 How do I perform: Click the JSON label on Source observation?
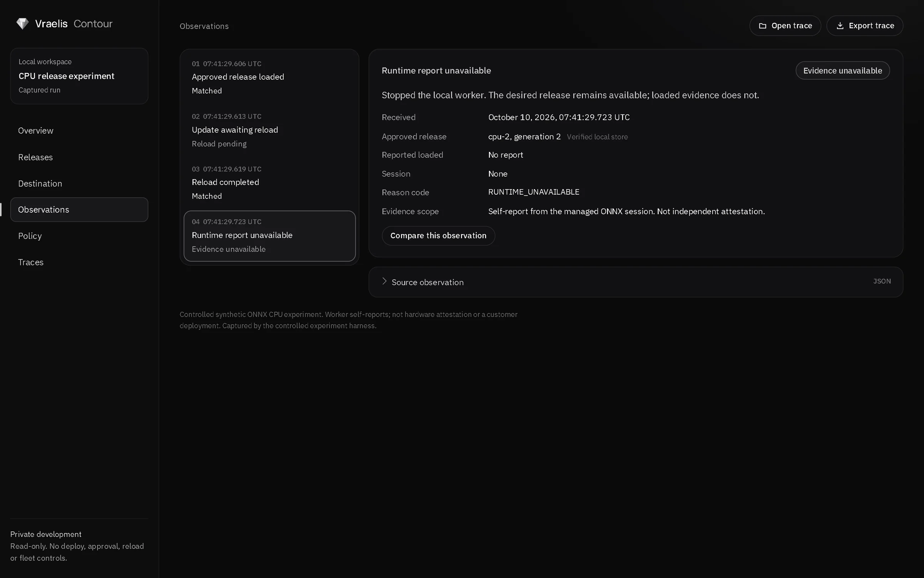click(882, 281)
